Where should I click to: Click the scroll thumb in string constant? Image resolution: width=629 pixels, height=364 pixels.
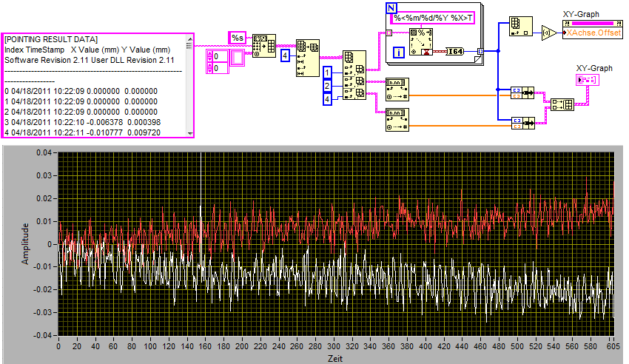pyautogui.click(x=189, y=46)
